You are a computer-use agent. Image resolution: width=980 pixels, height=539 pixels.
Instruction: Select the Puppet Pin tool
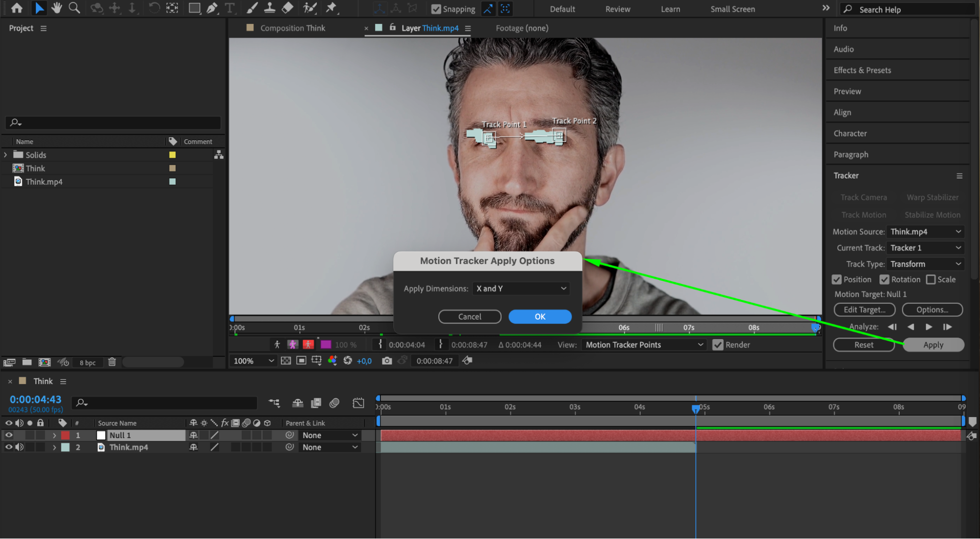pos(331,8)
